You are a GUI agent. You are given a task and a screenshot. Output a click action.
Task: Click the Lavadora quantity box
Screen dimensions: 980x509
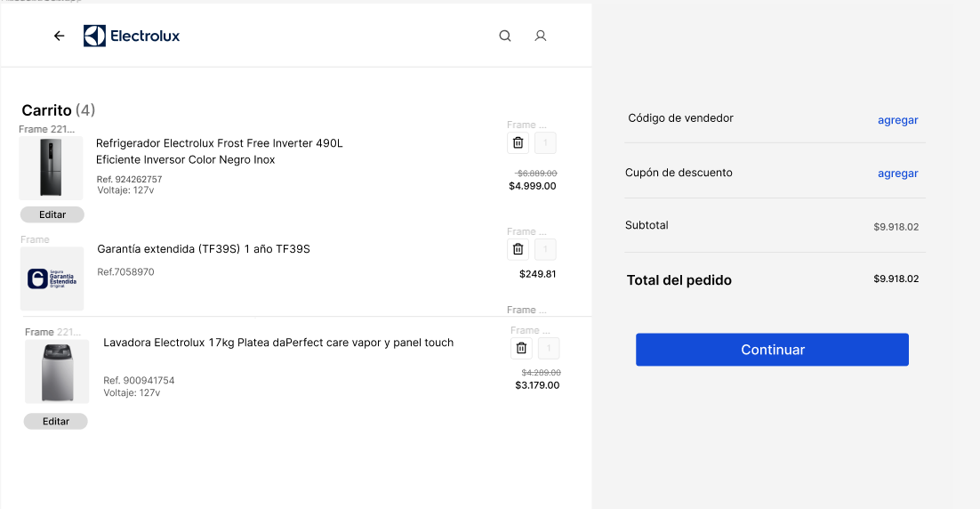pyautogui.click(x=549, y=349)
